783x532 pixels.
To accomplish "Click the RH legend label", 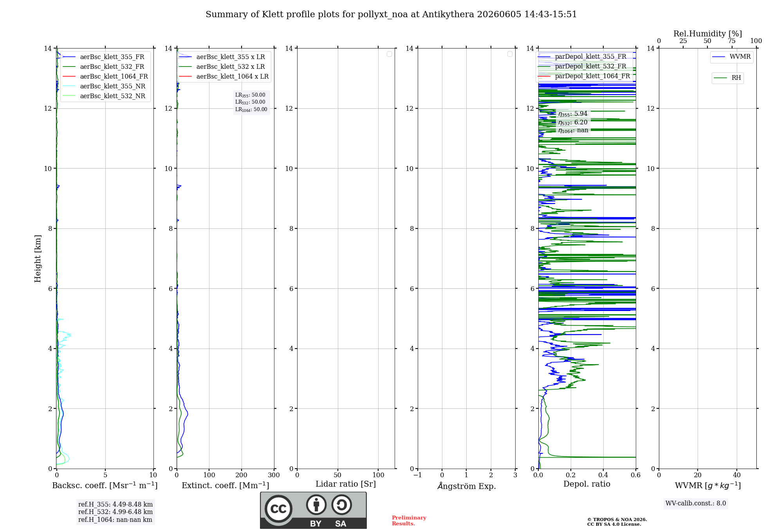I will [736, 78].
